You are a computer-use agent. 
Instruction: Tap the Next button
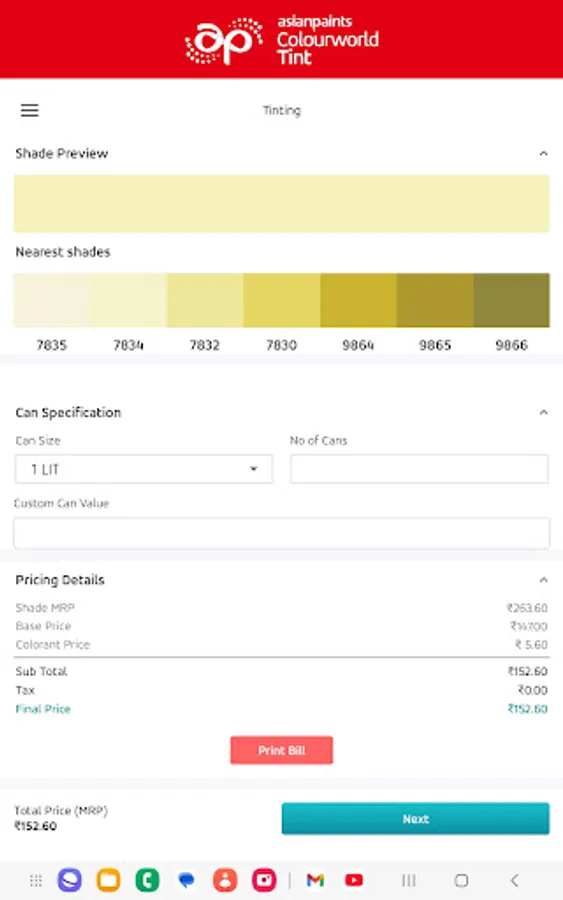click(x=416, y=818)
